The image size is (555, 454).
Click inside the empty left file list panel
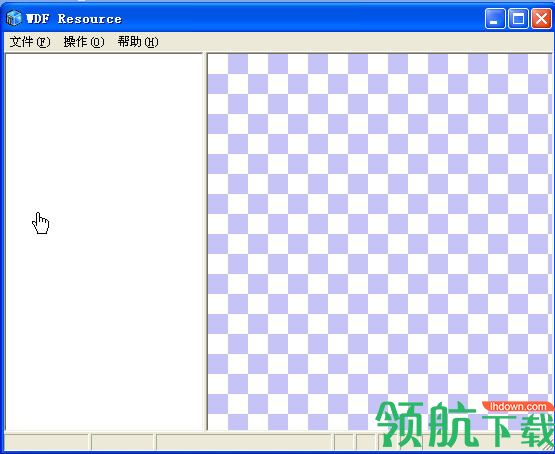(104, 242)
